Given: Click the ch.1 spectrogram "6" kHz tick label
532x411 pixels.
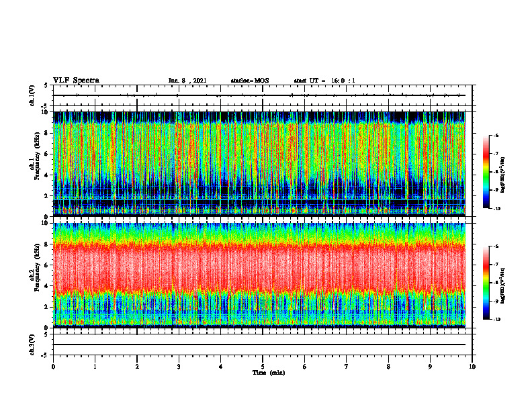Looking at the screenshot, I should tap(47, 154).
